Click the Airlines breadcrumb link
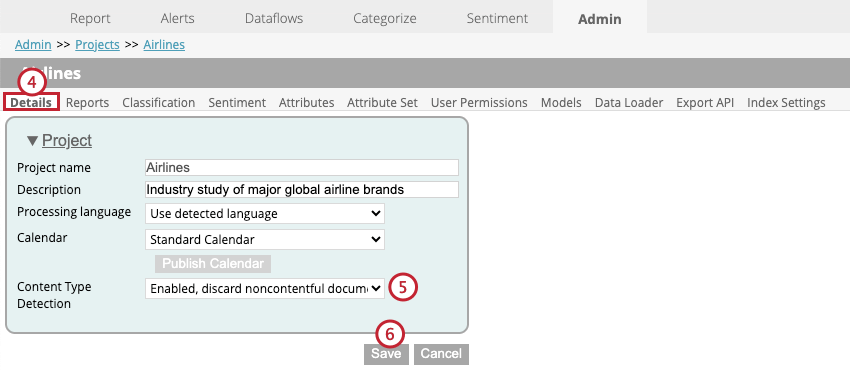Viewport: 850px width, 371px height. (164, 44)
